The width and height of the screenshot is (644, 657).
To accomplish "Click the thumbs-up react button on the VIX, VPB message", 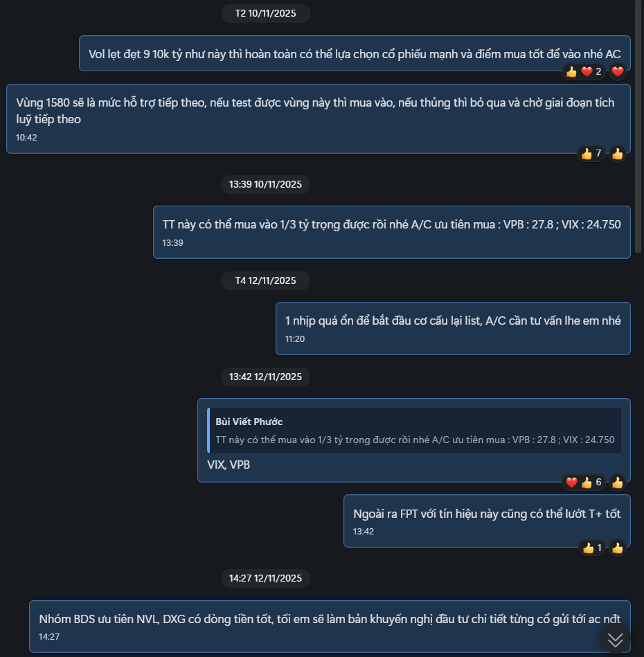I will click(x=618, y=483).
